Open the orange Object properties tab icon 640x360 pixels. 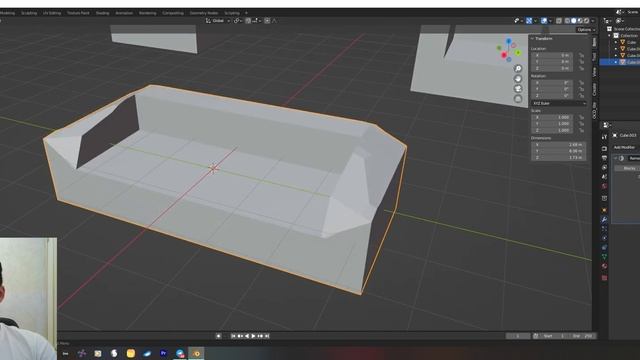click(x=604, y=210)
